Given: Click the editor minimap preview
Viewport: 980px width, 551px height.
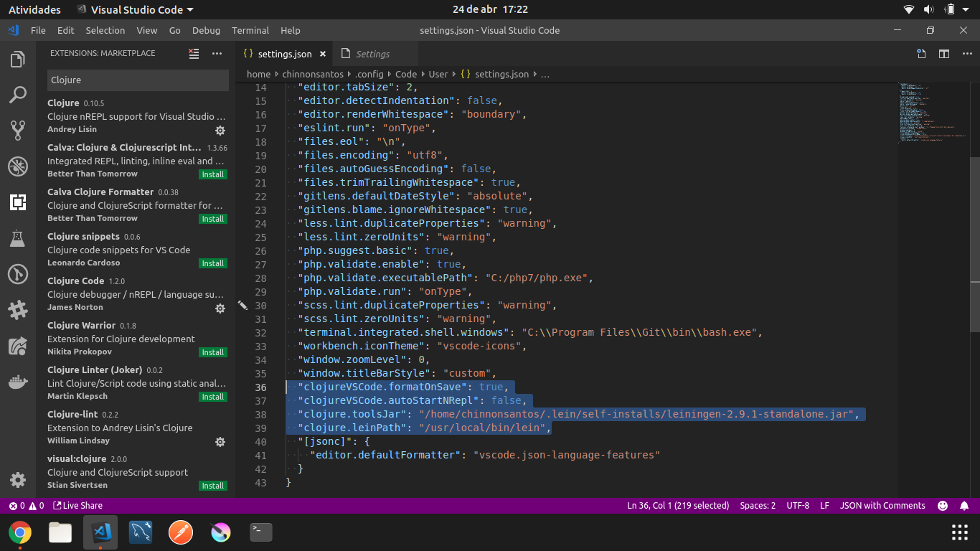Looking at the screenshot, I should click(x=933, y=113).
